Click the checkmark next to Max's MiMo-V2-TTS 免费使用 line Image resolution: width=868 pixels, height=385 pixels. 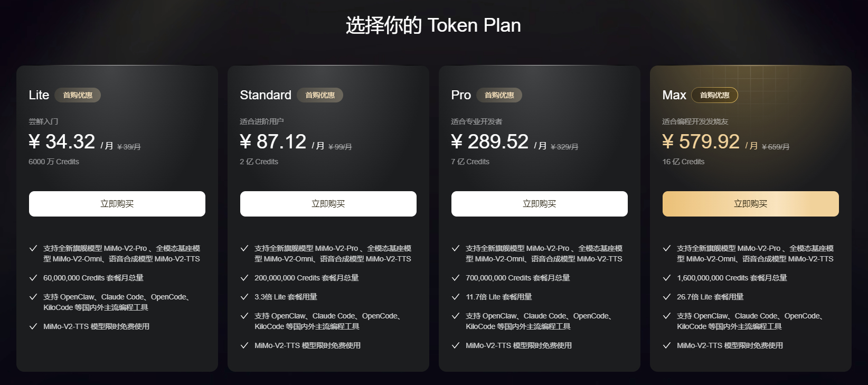coord(666,345)
